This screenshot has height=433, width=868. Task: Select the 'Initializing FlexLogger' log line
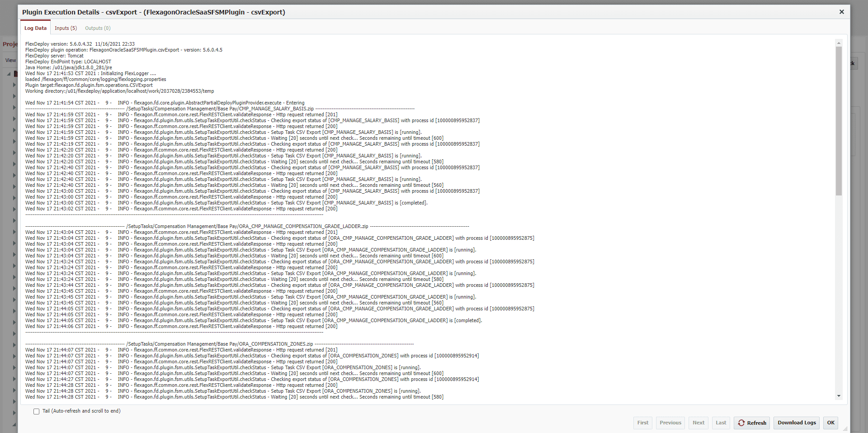90,73
